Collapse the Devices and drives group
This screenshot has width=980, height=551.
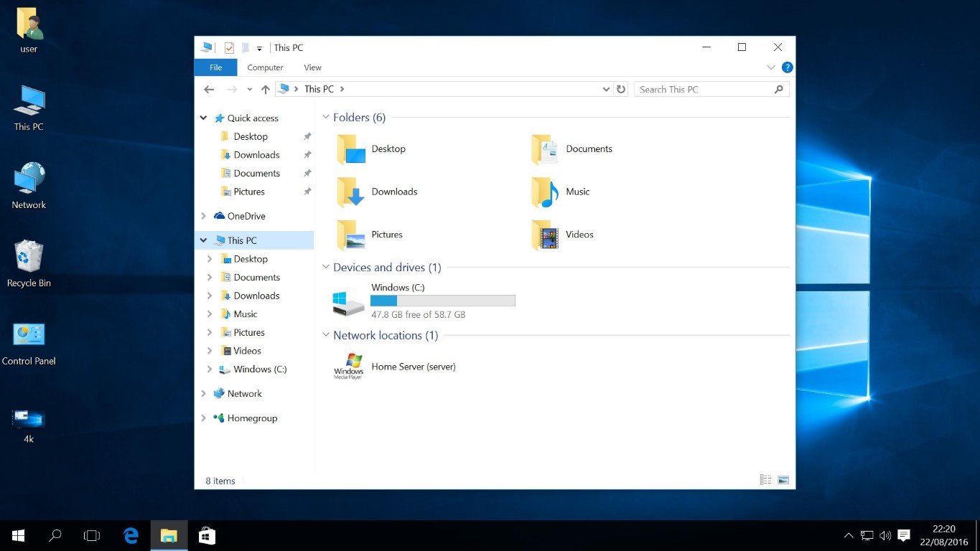point(326,268)
